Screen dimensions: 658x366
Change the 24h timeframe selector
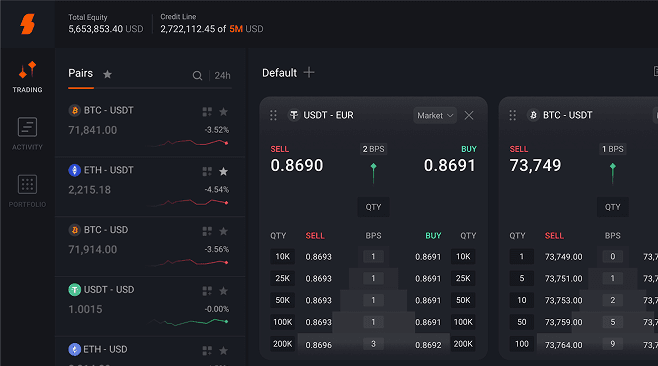pyautogui.click(x=222, y=76)
